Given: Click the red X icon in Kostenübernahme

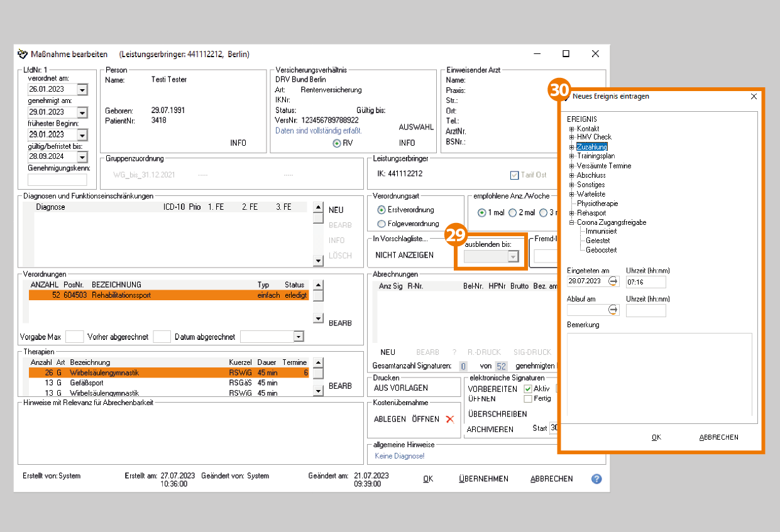Looking at the screenshot, I should pos(449,419).
